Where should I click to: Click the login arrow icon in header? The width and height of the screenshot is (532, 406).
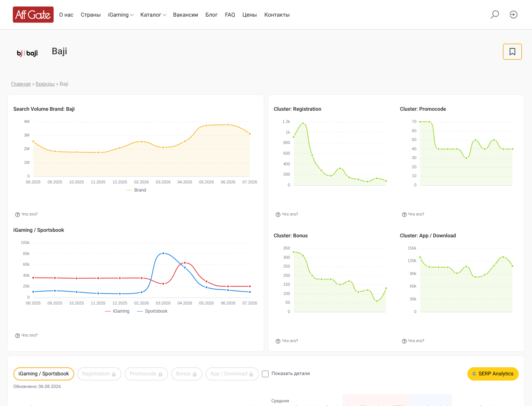(514, 15)
